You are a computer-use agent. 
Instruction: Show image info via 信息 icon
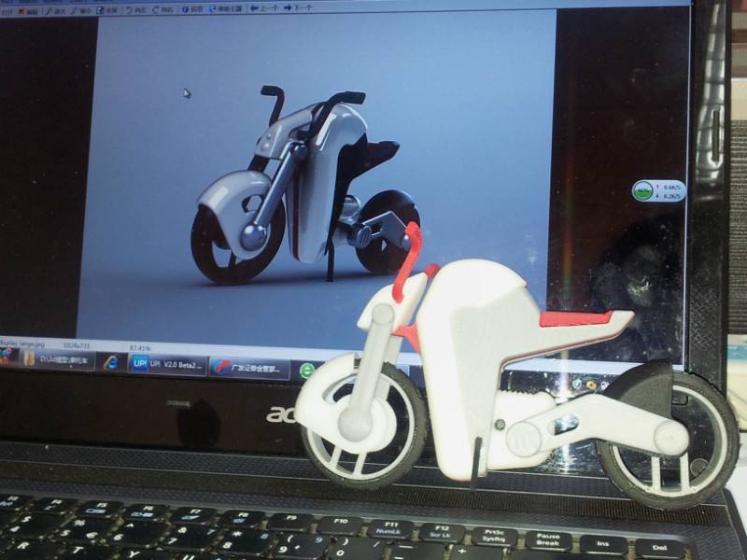tap(193, 10)
